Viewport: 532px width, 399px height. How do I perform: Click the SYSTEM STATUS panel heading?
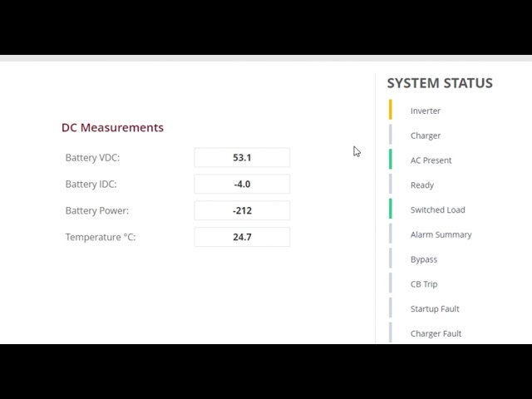tap(439, 83)
